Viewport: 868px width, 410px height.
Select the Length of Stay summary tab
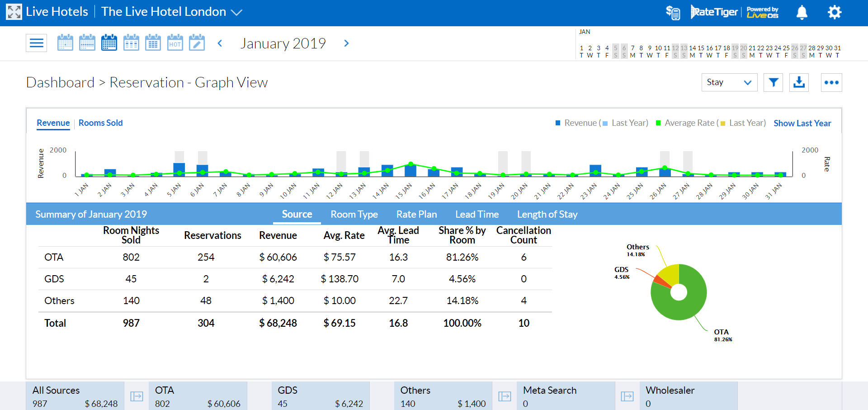(x=547, y=214)
